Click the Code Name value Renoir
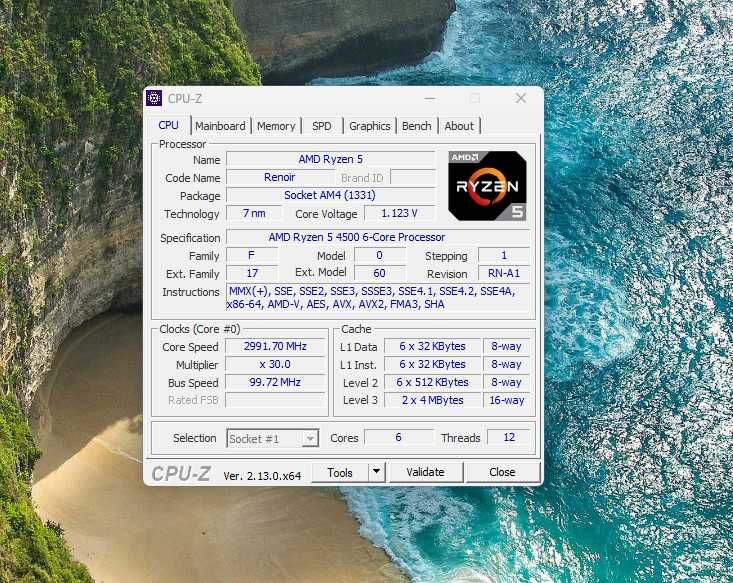The width and height of the screenshot is (733, 583). pyautogui.click(x=280, y=177)
